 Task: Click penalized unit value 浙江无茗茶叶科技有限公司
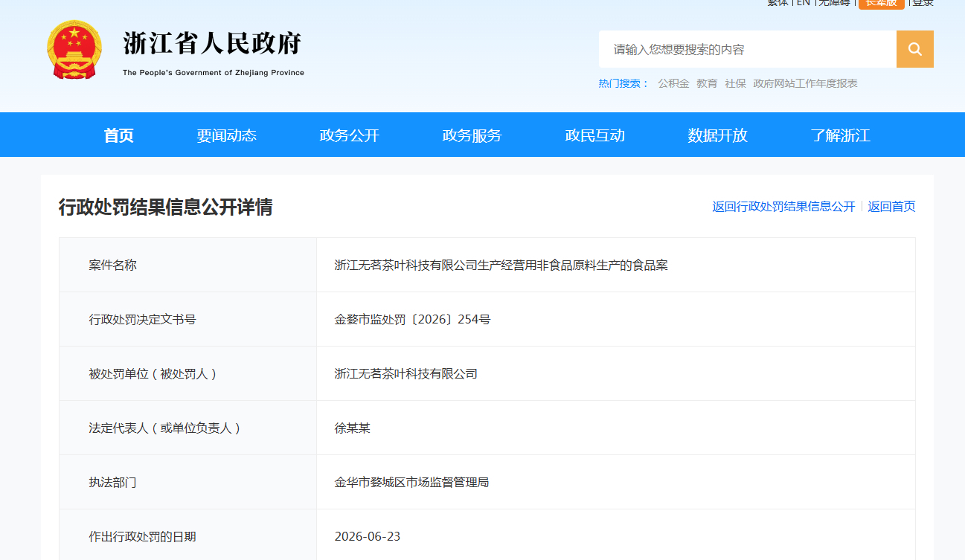[x=406, y=373]
